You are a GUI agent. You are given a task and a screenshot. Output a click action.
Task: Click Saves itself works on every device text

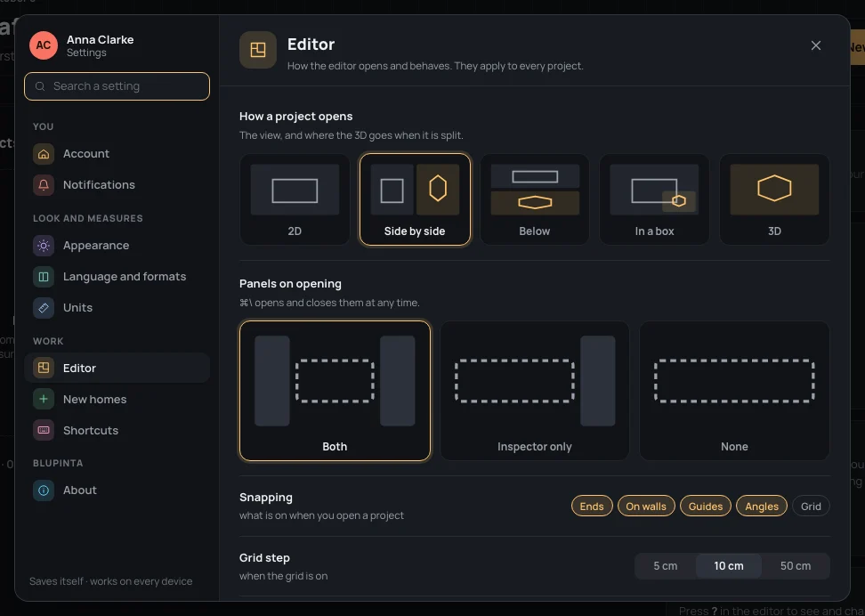(111, 581)
